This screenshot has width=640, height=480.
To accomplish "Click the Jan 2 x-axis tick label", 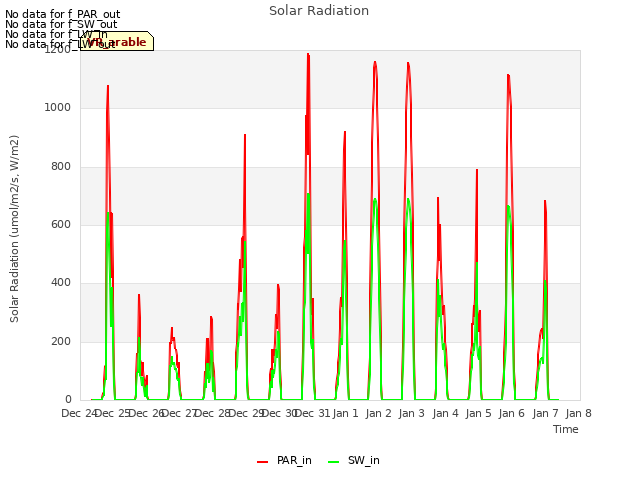I will tap(378, 413).
